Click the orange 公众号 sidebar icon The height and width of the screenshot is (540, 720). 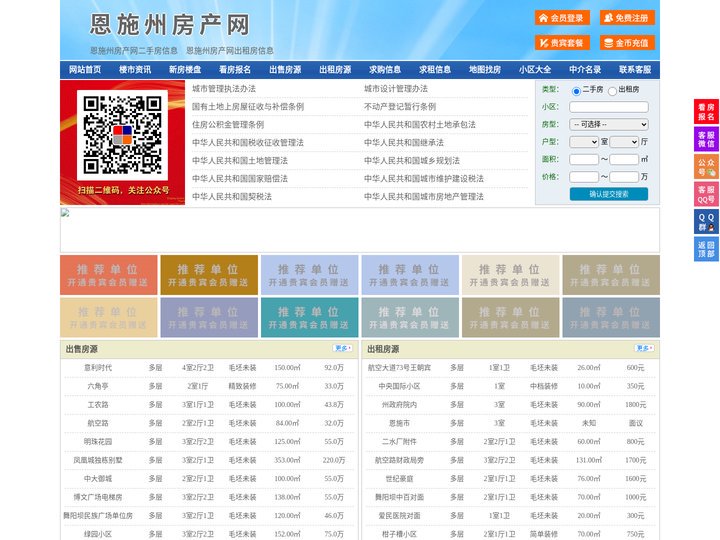click(706, 167)
